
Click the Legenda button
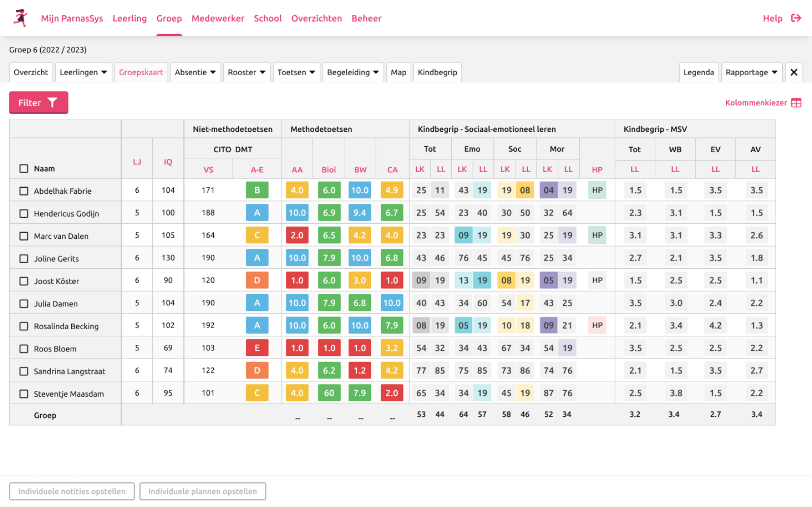pyautogui.click(x=698, y=72)
